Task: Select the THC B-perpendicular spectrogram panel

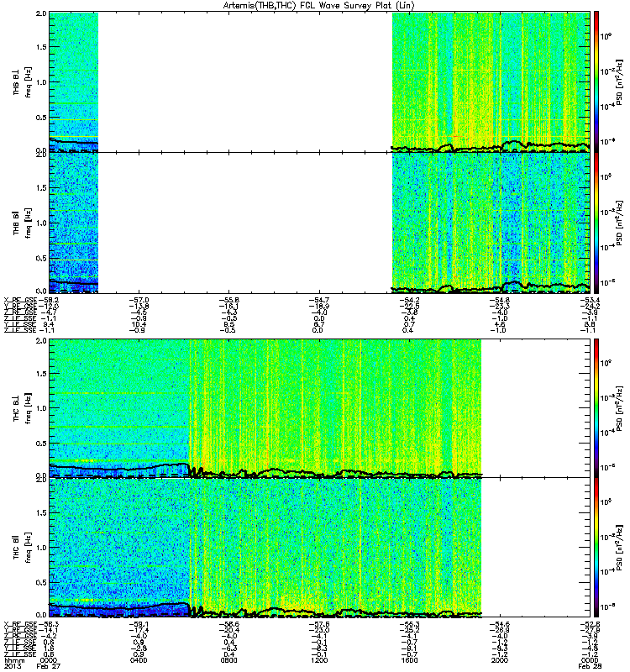Action: coord(265,407)
